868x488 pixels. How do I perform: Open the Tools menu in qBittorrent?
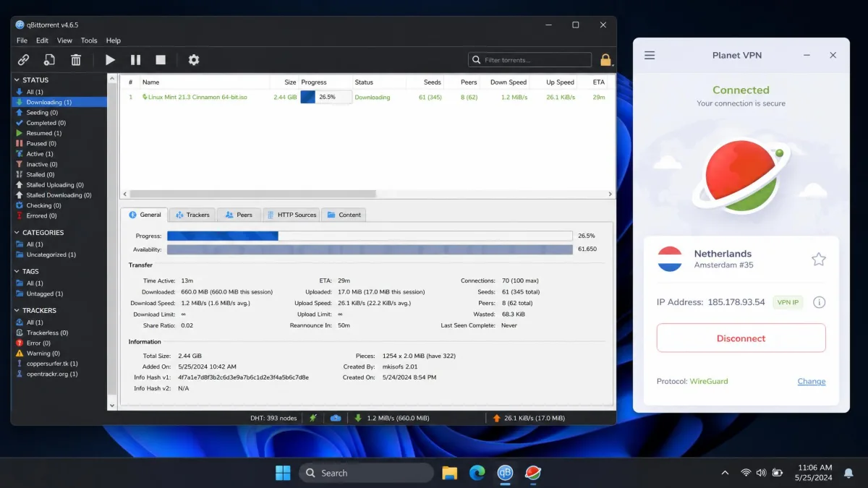pyautogui.click(x=89, y=40)
